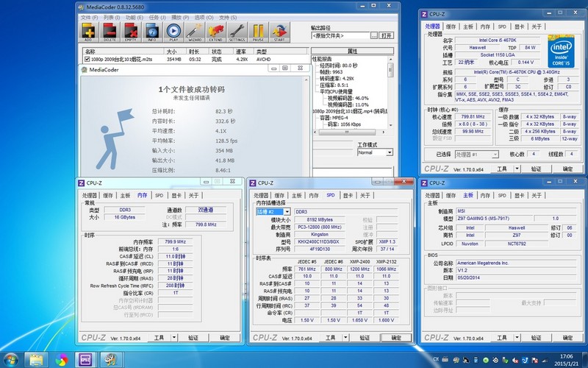Image resolution: width=588 pixels, height=368 pixels.
Task: Click the Intel Core i5 logo in CPU-Z
Action: (561, 51)
